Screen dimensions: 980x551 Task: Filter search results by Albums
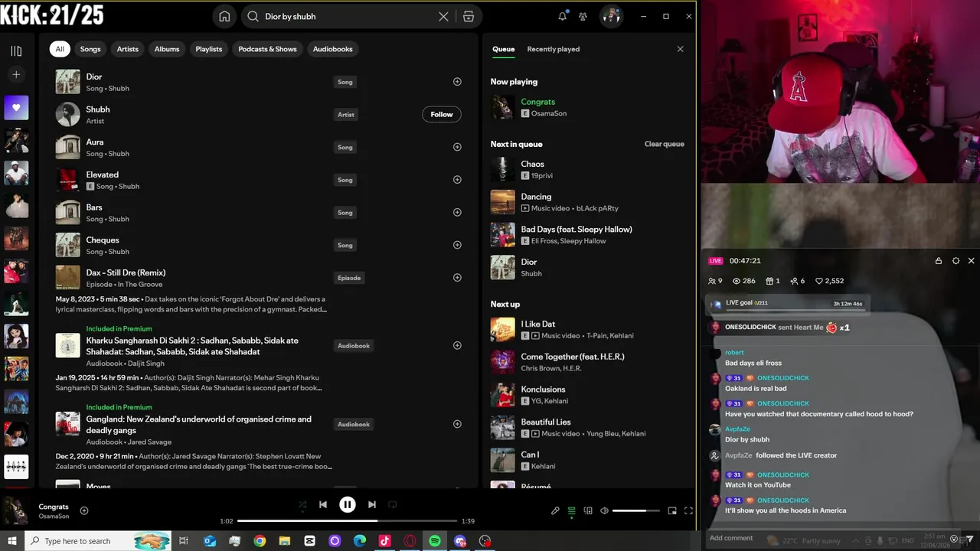coord(167,49)
